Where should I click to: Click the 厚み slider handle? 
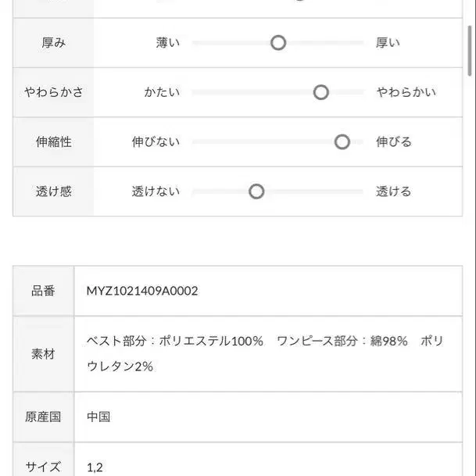(278, 42)
